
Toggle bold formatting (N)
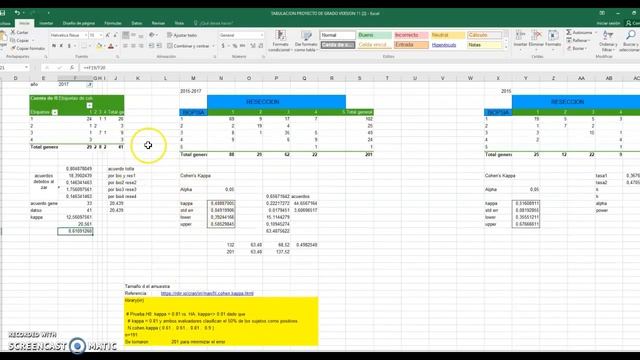54,46
